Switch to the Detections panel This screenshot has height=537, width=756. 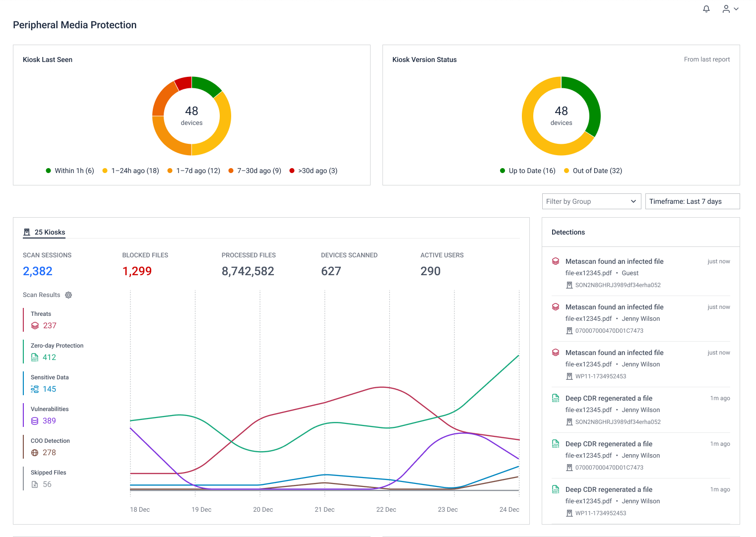[x=568, y=232]
